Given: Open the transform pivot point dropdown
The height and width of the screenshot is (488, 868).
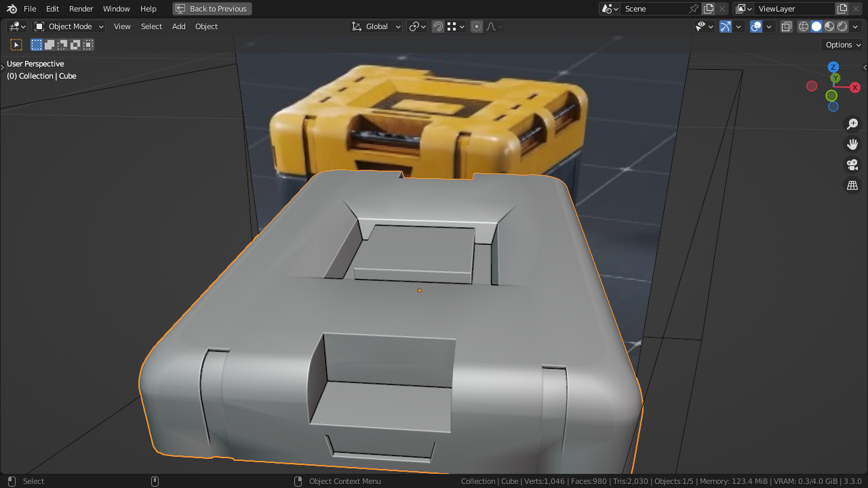Looking at the screenshot, I should click(417, 26).
